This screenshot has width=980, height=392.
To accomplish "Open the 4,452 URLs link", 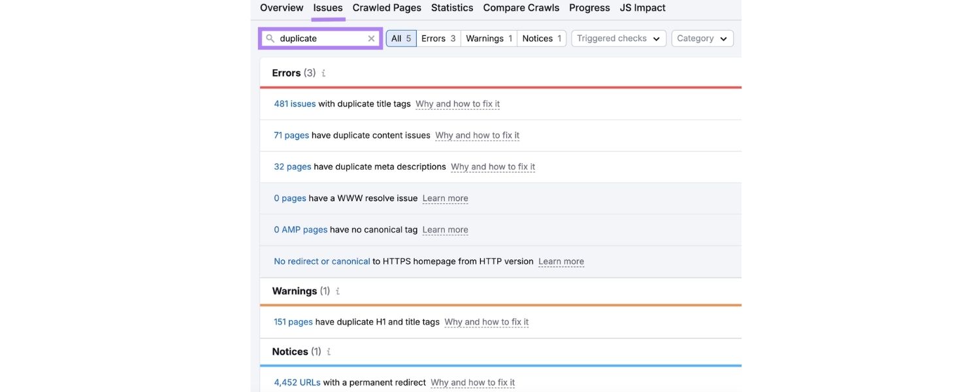I will 297,382.
